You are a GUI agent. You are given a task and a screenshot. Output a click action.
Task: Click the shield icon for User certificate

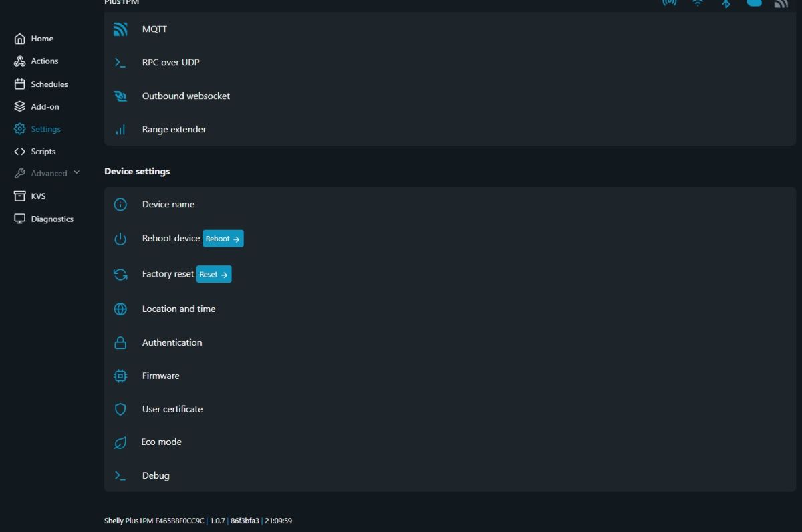pos(120,410)
